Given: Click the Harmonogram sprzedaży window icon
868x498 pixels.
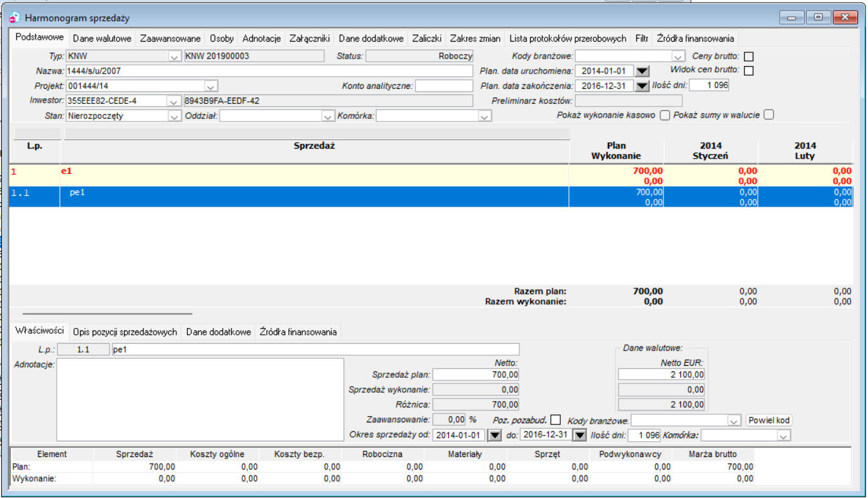Looking at the screenshot, I should pos(16,18).
